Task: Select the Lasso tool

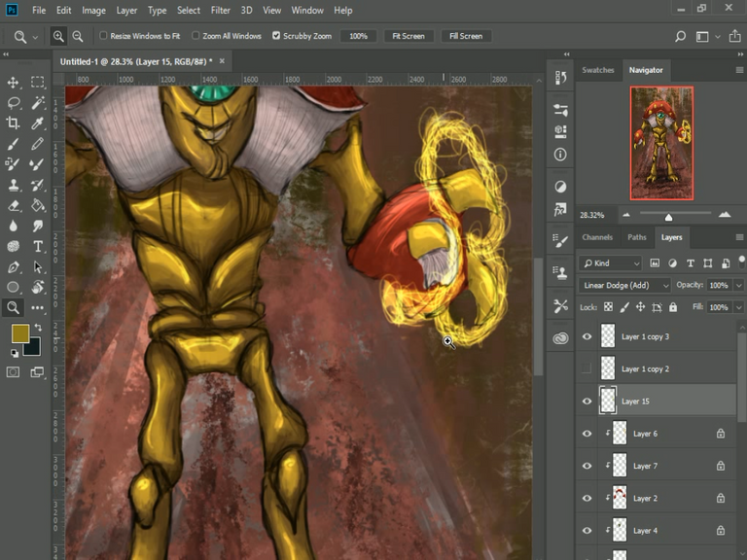Action: click(x=13, y=102)
